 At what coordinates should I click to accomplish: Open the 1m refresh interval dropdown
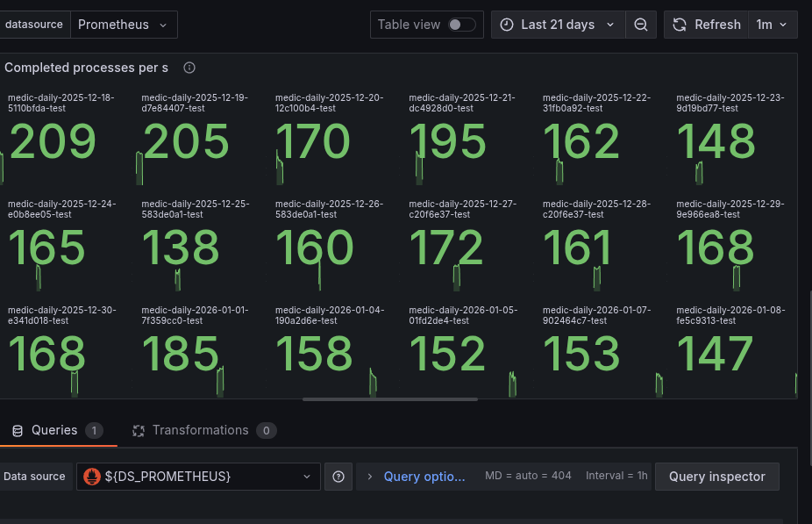click(x=772, y=25)
